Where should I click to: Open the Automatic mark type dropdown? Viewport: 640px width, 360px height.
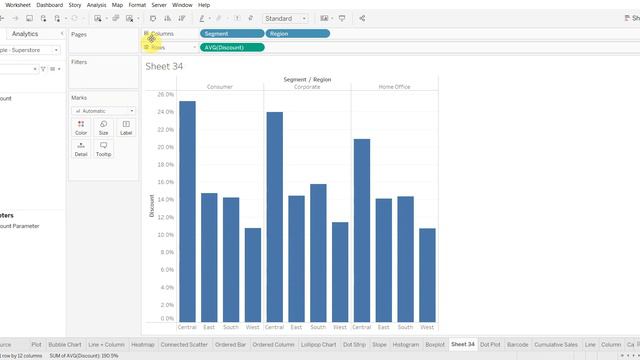click(x=103, y=111)
